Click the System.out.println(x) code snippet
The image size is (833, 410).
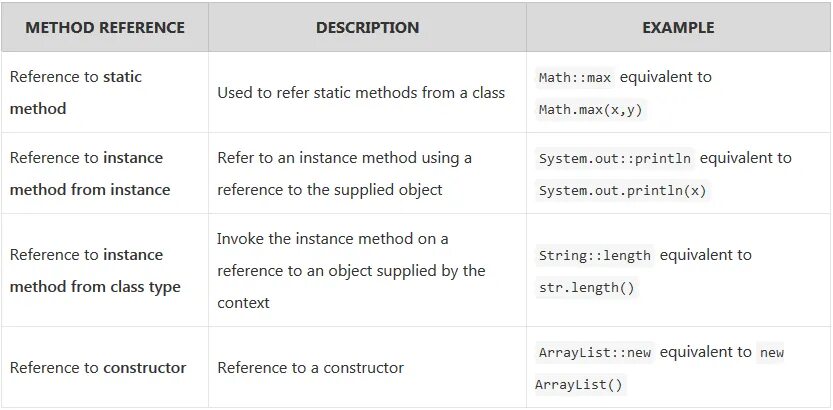(x=623, y=191)
